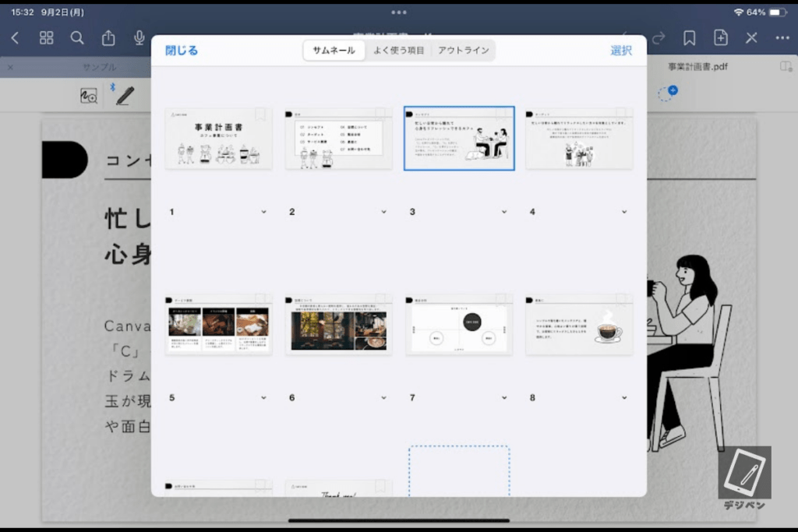The image size is (798, 532).
Task: Select the lasso tool with plus badge
Action: pyautogui.click(x=667, y=93)
